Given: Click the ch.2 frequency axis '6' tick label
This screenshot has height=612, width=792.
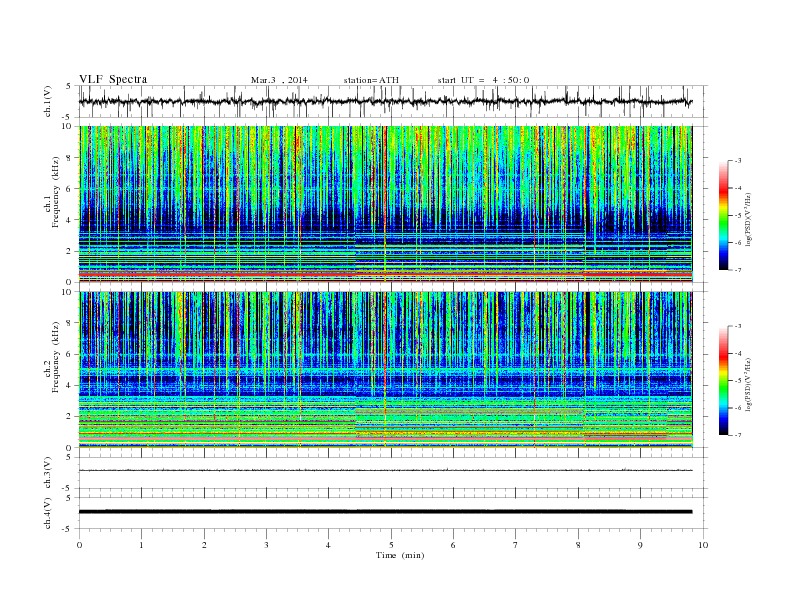Looking at the screenshot, I should [x=69, y=354].
